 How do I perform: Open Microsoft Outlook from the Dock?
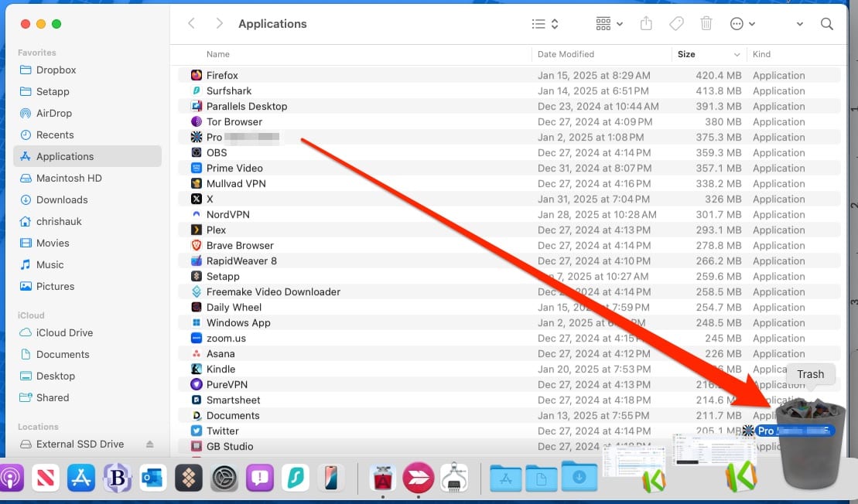[x=152, y=477]
